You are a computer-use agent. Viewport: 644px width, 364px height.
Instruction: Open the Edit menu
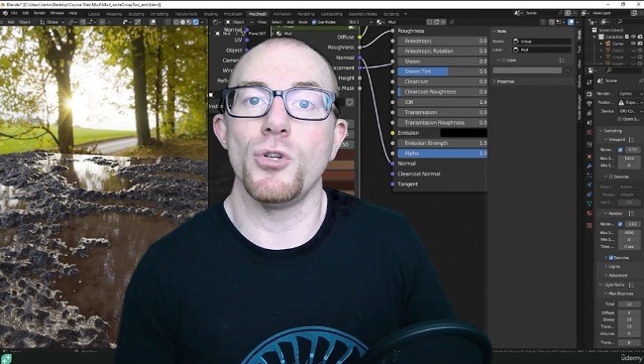(x=26, y=13)
